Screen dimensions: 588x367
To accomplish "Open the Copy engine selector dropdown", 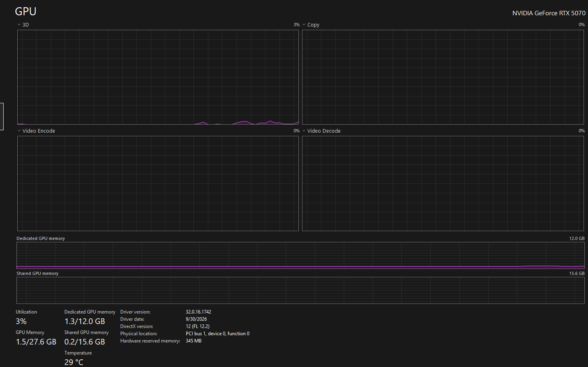I will coord(310,25).
